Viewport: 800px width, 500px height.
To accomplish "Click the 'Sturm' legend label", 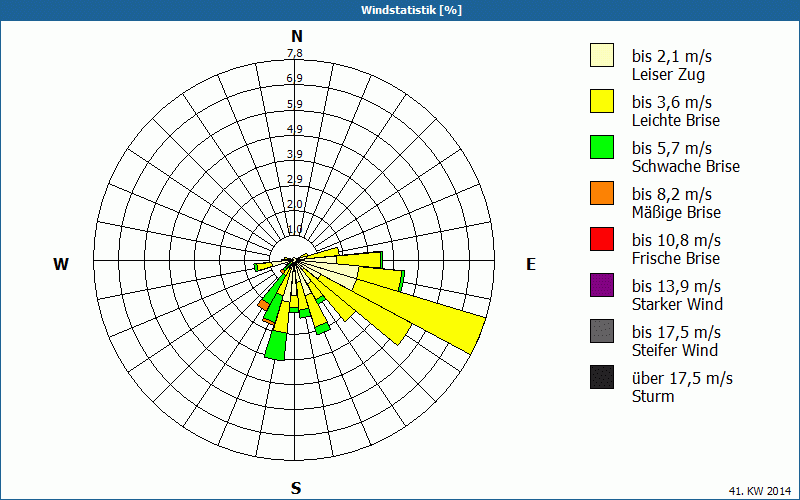I will coord(653,396).
